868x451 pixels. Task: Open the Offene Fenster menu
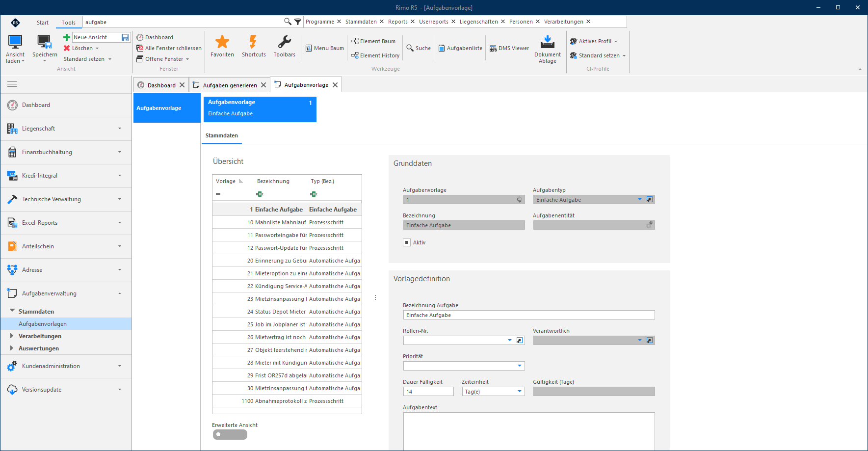tap(163, 59)
